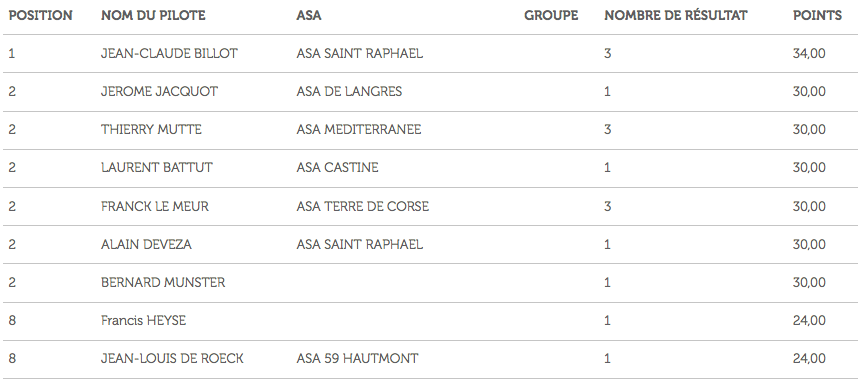Click the ASA MEDITERRANEE cell

pos(359,130)
